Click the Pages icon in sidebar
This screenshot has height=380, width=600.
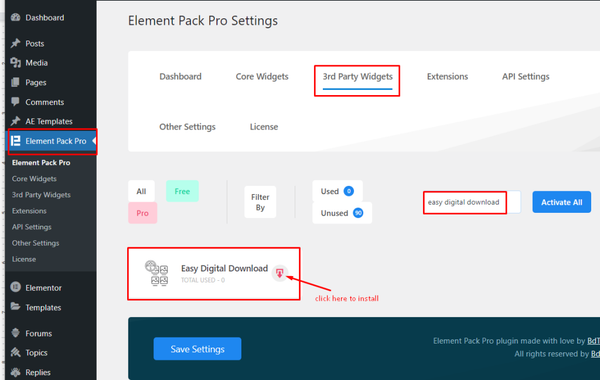[16, 82]
